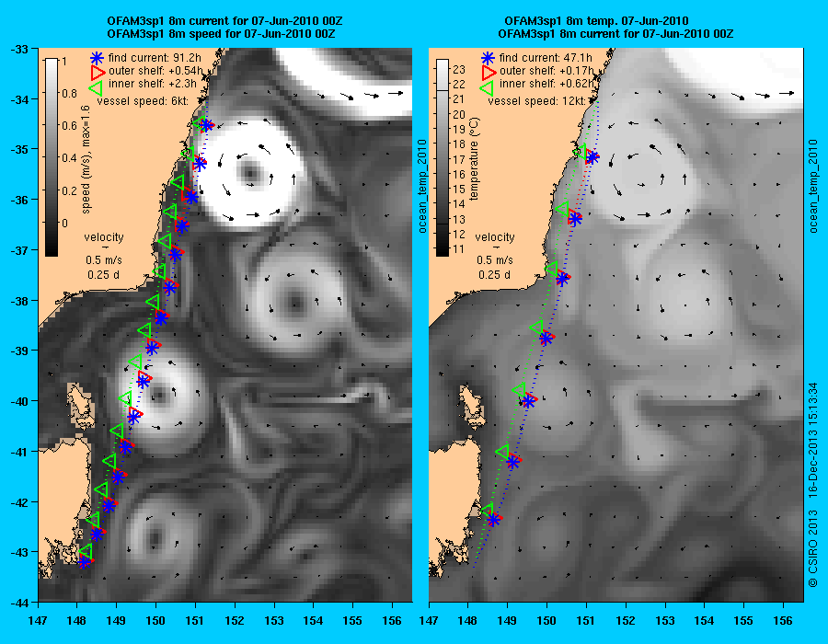The width and height of the screenshot is (828, 644).
Task: Click the 'outer shelf: +0.17h' text
Action: tap(546, 71)
